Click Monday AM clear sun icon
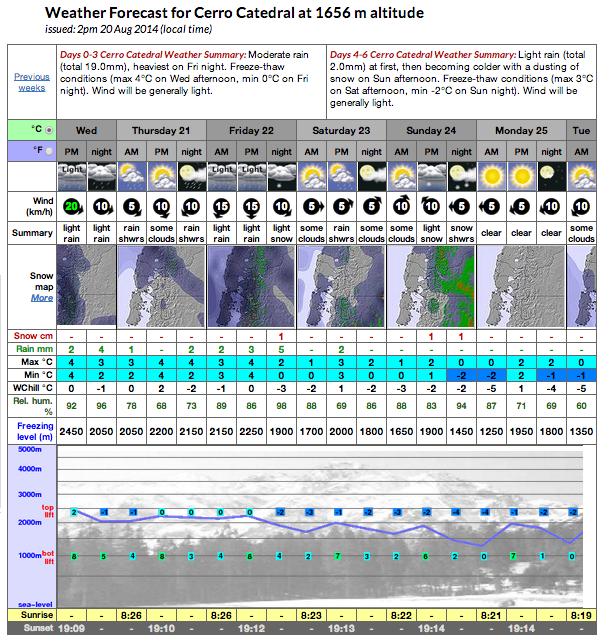This screenshot has height=635, width=597. [x=491, y=176]
